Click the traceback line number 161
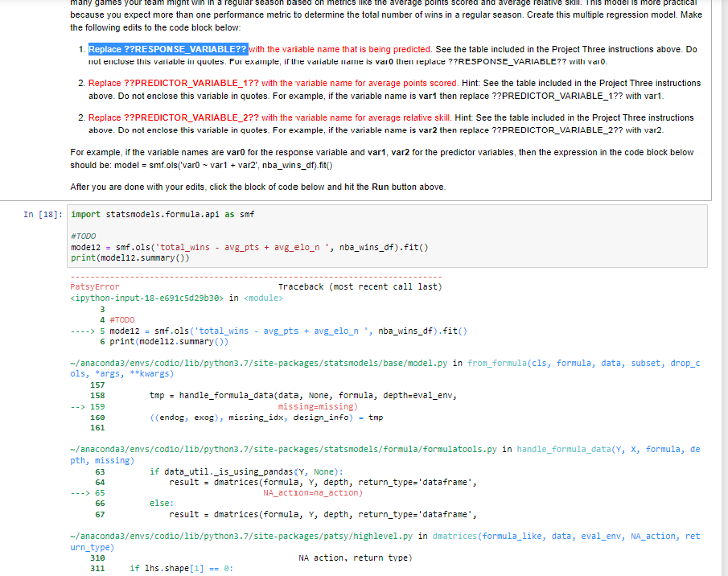The width and height of the screenshot is (728, 576). click(97, 428)
